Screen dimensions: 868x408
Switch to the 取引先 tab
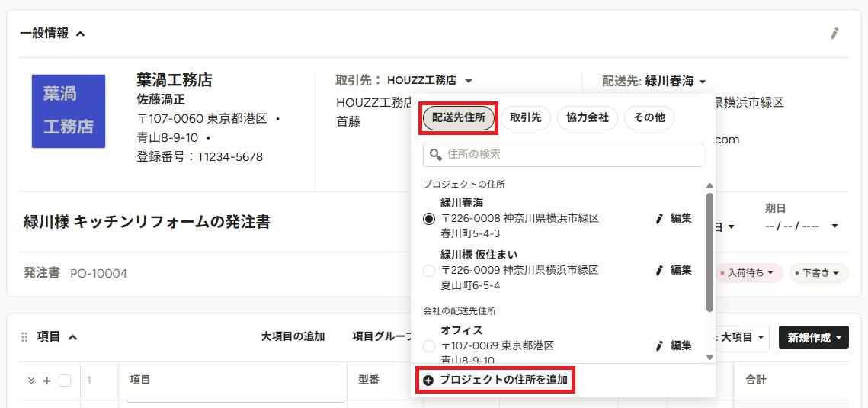(525, 118)
